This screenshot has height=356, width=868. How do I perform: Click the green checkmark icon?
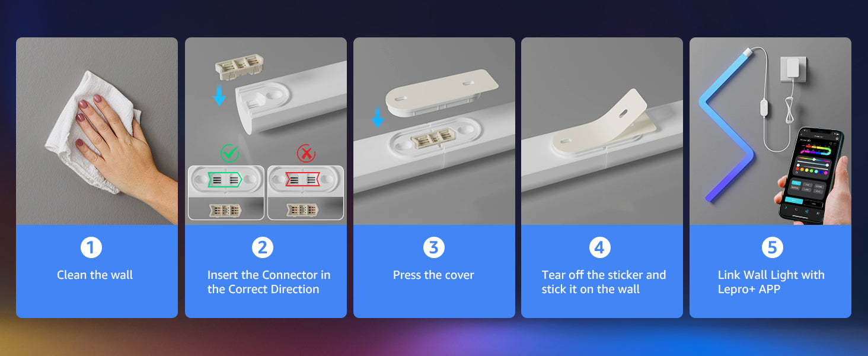229,154
